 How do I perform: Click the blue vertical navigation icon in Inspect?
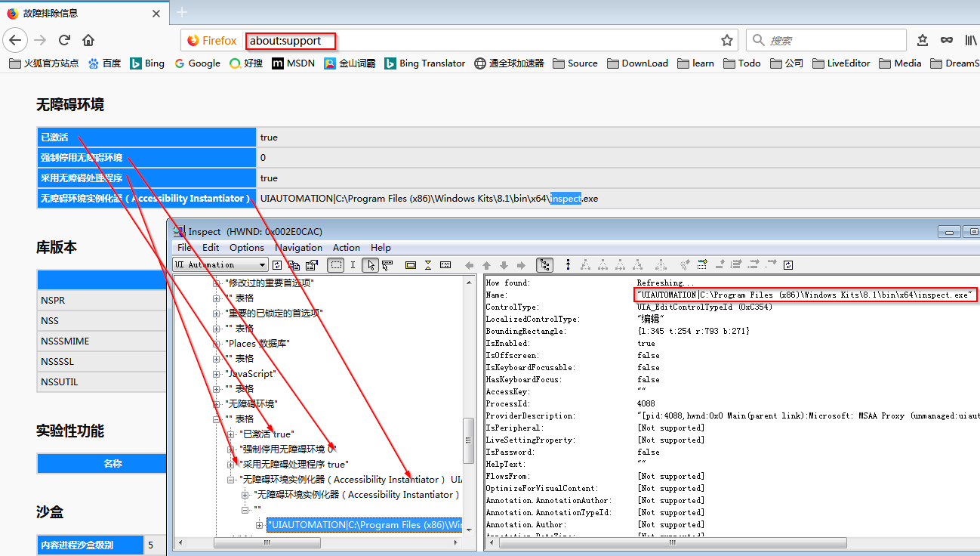[568, 265]
